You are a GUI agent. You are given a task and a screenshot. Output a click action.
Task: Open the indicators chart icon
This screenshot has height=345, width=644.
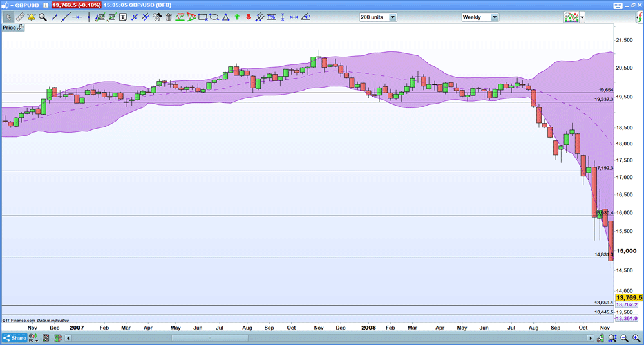tap(571, 17)
